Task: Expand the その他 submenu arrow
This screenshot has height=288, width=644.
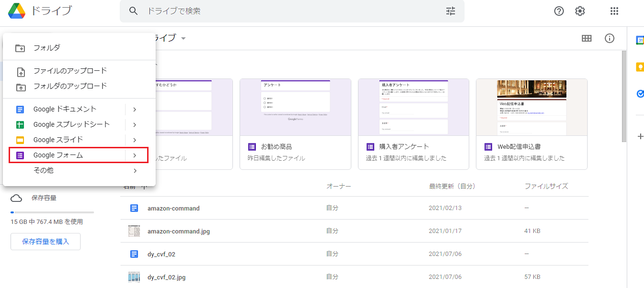Action: 135,171
